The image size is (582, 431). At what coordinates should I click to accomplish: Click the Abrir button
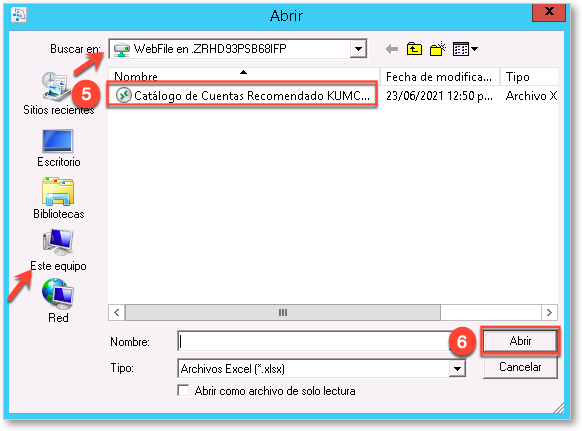(520, 340)
